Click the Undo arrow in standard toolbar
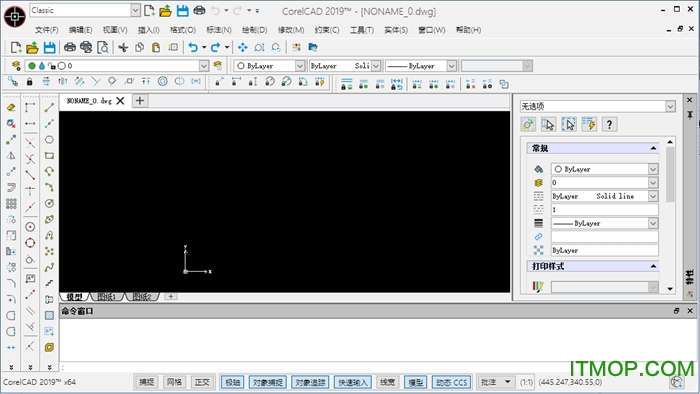This screenshot has width=700, height=394. tap(193, 47)
